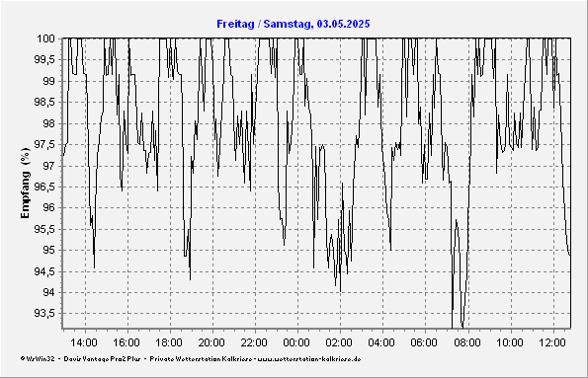Click the y-axis value '95,5'
The width and height of the screenshot is (588, 378).
click(x=44, y=229)
